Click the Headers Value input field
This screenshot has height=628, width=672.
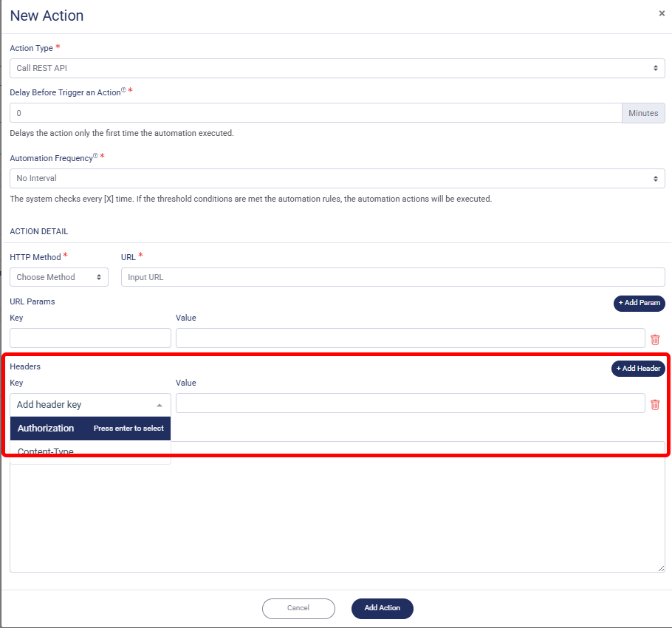pyautogui.click(x=410, y=403)
